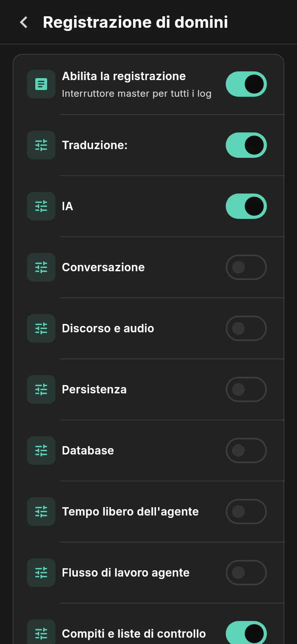Enable the Conversazione logging toggle

pyautogui.click(x=246, y=267)
